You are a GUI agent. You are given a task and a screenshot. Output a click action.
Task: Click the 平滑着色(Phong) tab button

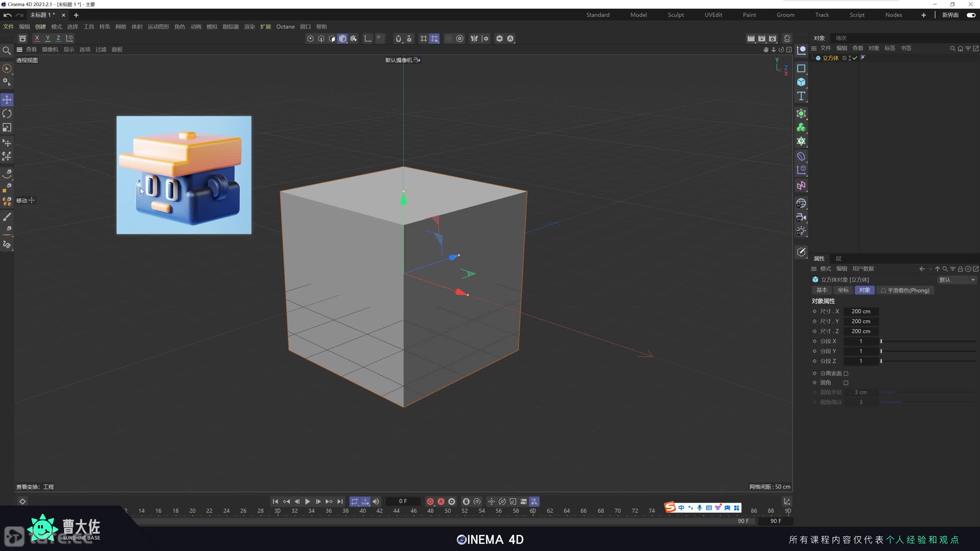(x=905, y=290)
